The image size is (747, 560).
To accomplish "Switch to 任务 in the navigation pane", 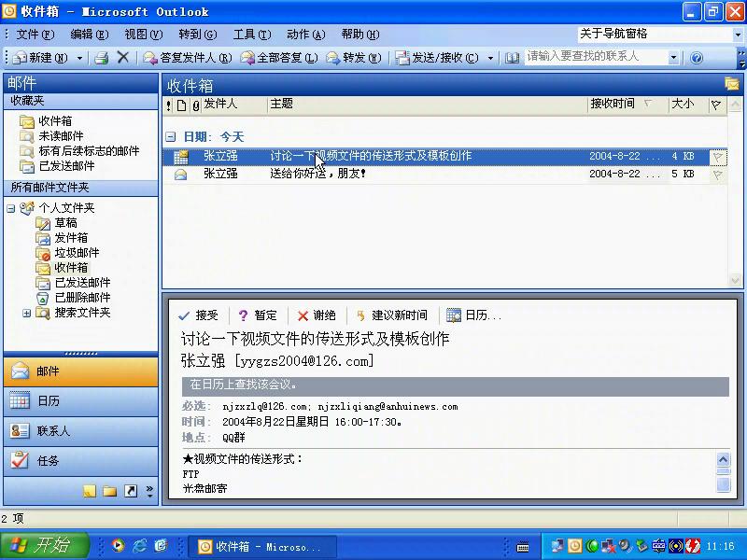I will click(81, 460).
